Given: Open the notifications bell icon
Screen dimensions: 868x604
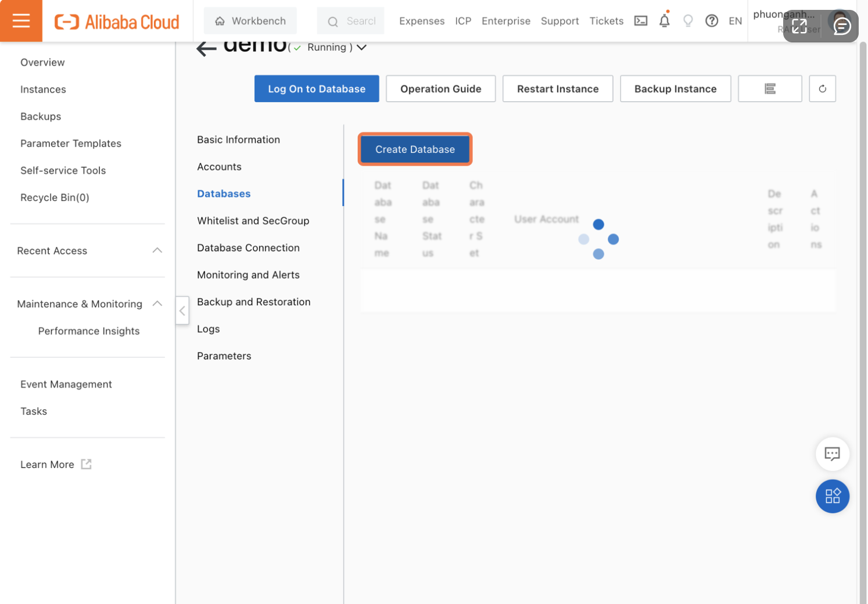Looking at the screenshot, I should coord(664,20).
